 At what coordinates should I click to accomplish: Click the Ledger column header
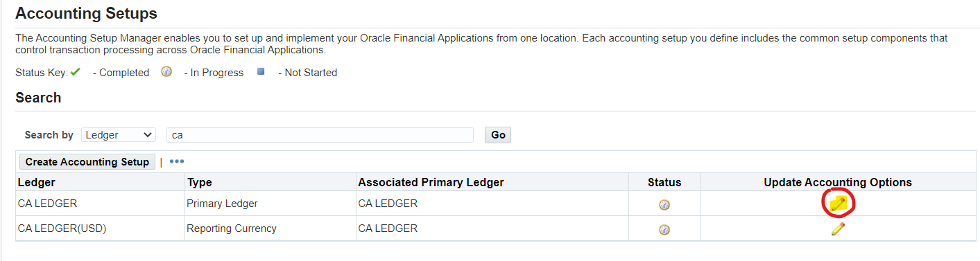pyautogui.click(x=37, y=182)
